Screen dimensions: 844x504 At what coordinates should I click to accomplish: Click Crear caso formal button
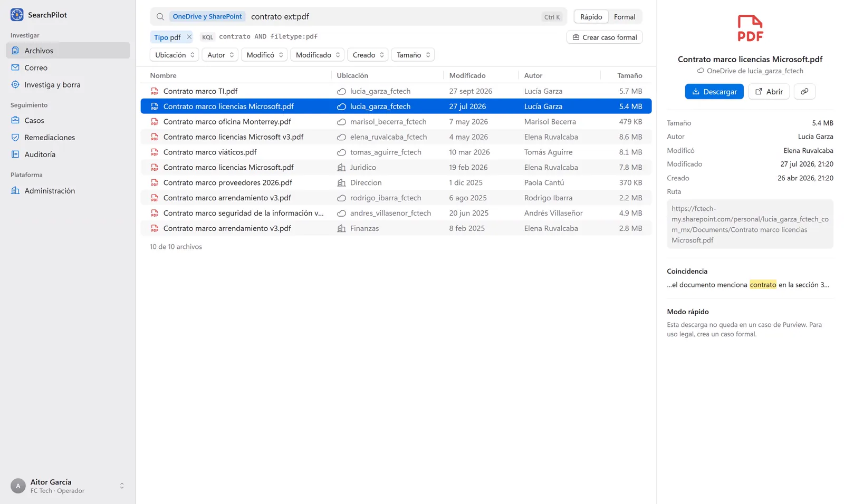point(605,37)
